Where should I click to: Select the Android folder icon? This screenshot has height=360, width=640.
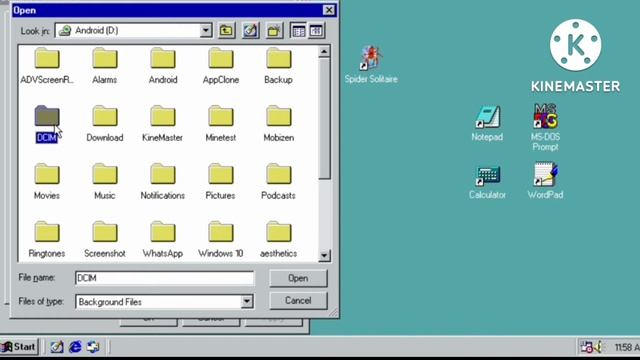[x=163, y=58]
